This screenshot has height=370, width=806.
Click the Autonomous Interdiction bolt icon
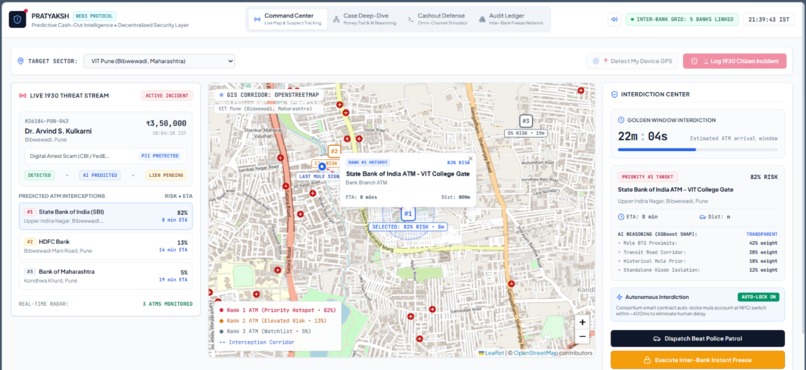(x=619, y=297)
